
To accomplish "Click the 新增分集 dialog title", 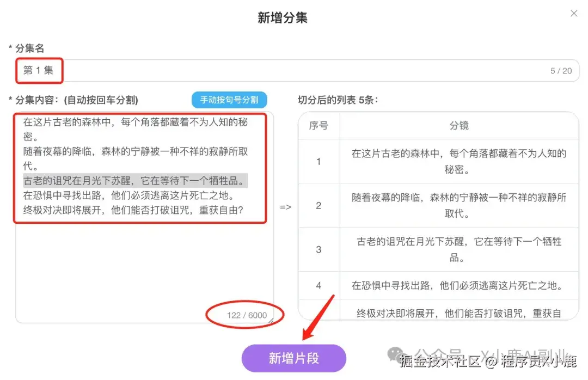I will 283,17.
